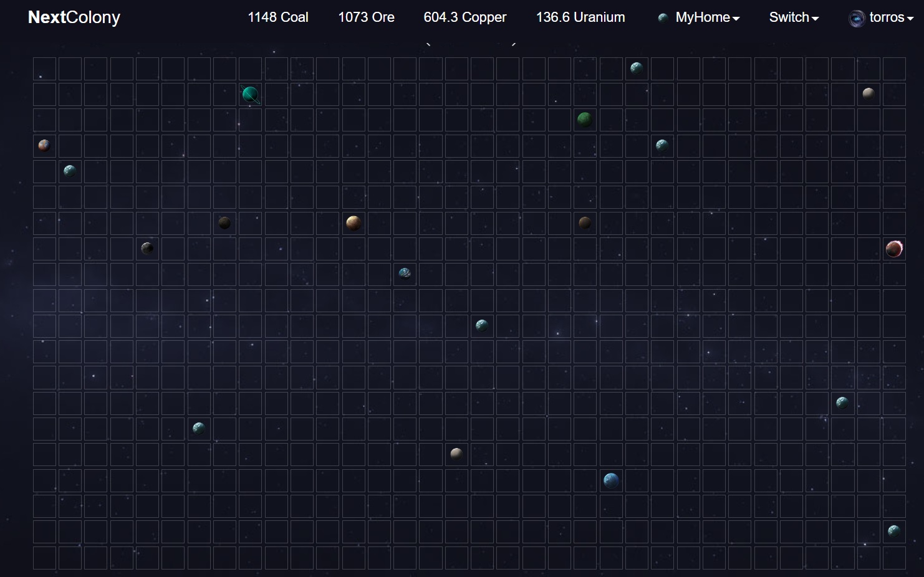Click the tan sandy planet
This screenshot has width=924, height=577.
tap(354, 222)
